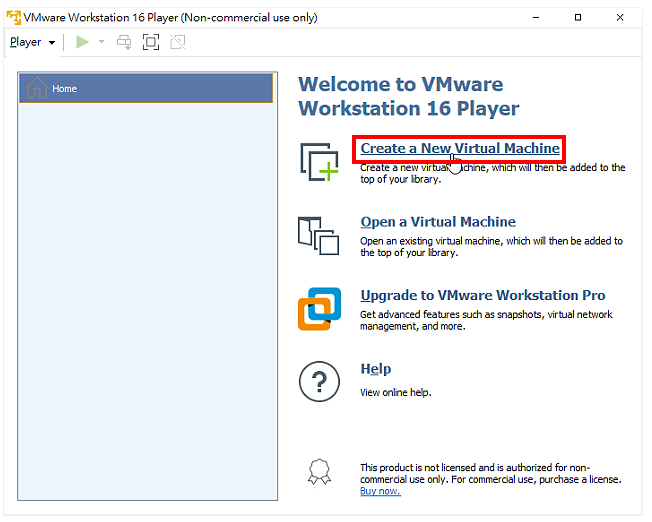Expand the power options dropdown arrow
The height and width of the screenshot is (522, 652).
pos(101,42)
